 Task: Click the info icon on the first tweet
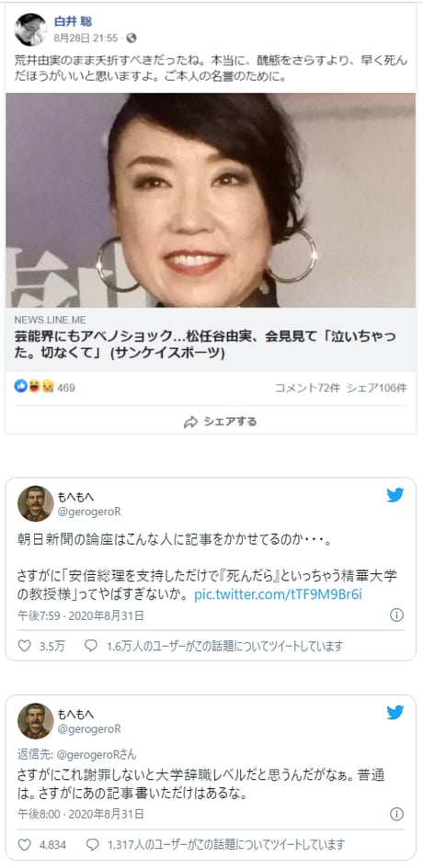[x=396, y=615]
